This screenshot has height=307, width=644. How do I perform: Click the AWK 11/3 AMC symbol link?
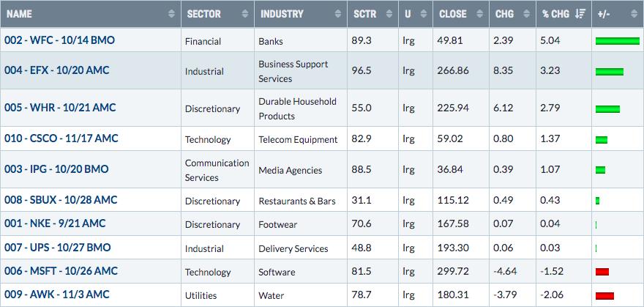click(x=56, y=295)
